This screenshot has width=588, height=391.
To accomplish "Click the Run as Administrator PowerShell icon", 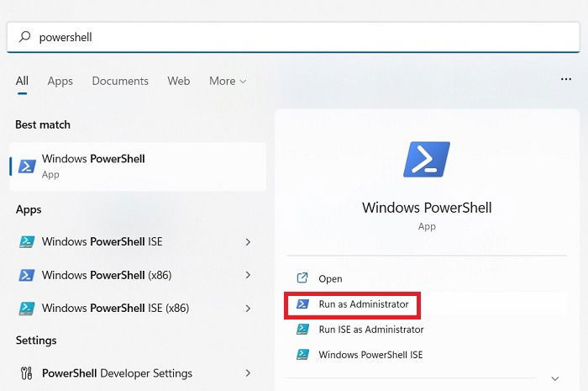I will pyautogui.click(x=302, y=304).
